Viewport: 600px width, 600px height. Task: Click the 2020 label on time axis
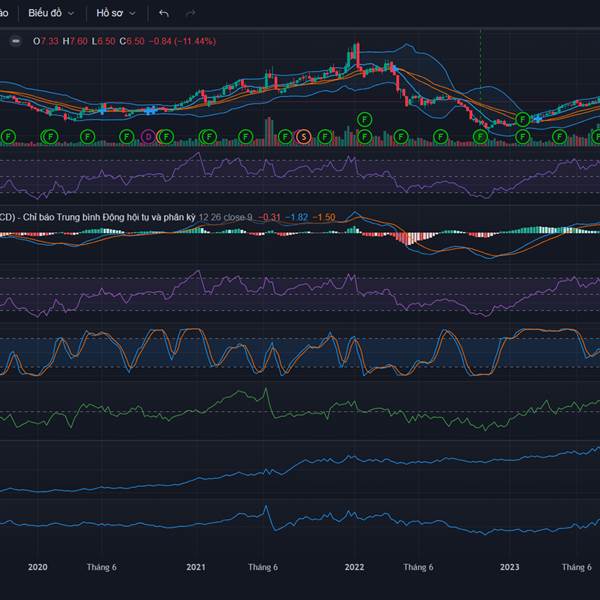coord(37,567)
